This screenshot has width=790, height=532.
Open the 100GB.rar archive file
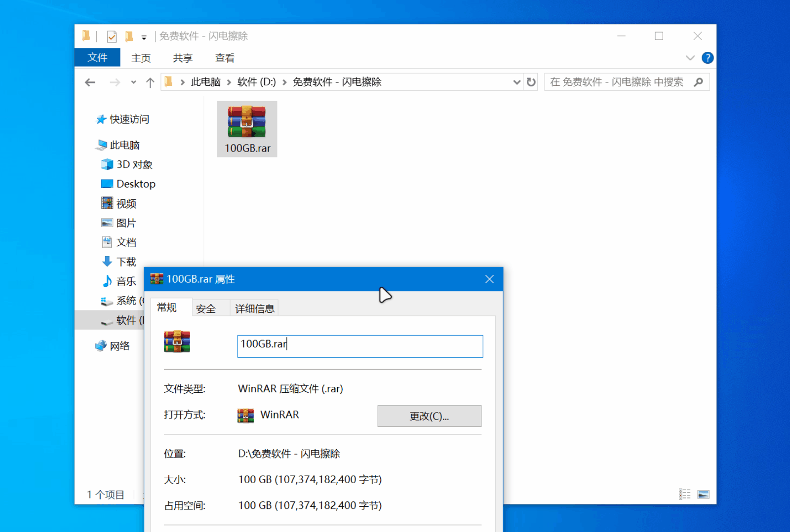click(x=247, y=123)
